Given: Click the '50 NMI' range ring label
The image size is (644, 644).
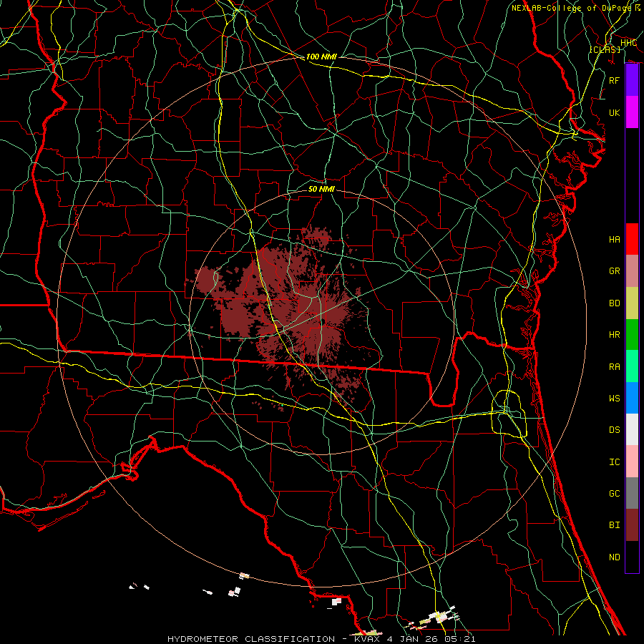Looking at the screenshot, I should coord(321,189).
